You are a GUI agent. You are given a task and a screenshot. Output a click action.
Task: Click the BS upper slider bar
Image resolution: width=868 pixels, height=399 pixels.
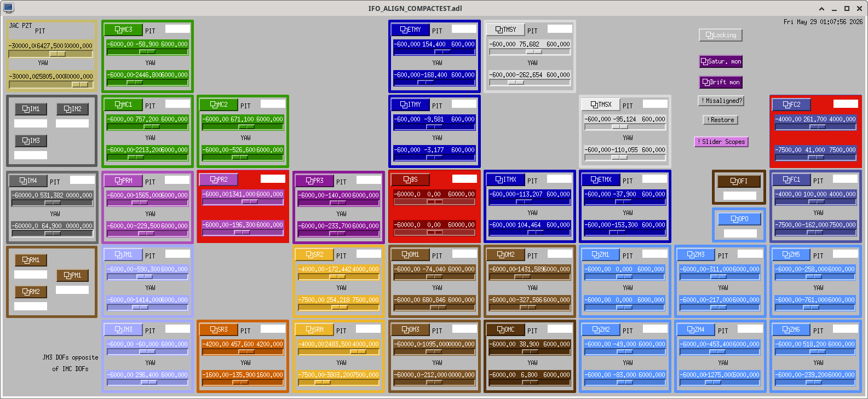pos(434,201)
